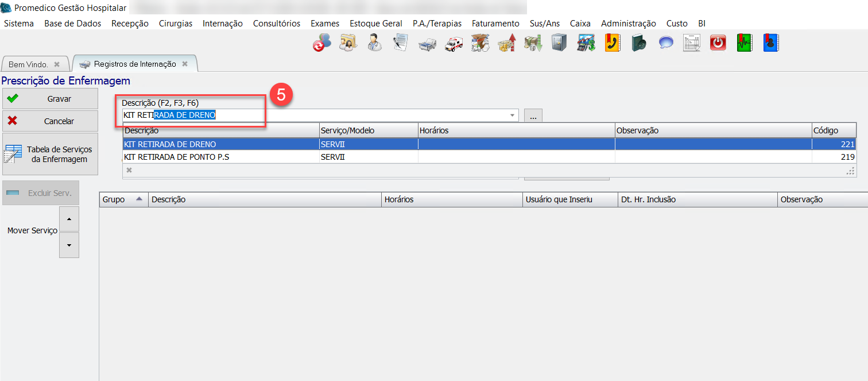
Task: Open the green heartbeat monitor book icon
Action: click(x=745, y=43)
